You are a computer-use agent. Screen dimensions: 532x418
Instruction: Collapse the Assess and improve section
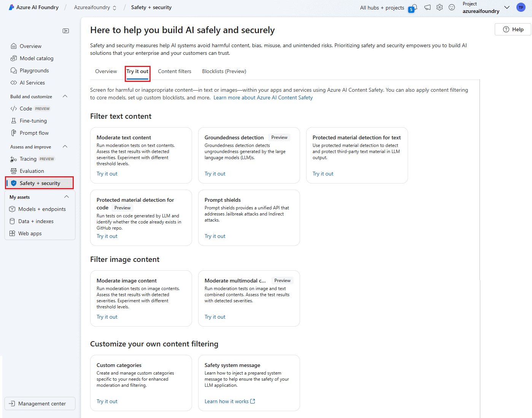(x=65, y=146)
